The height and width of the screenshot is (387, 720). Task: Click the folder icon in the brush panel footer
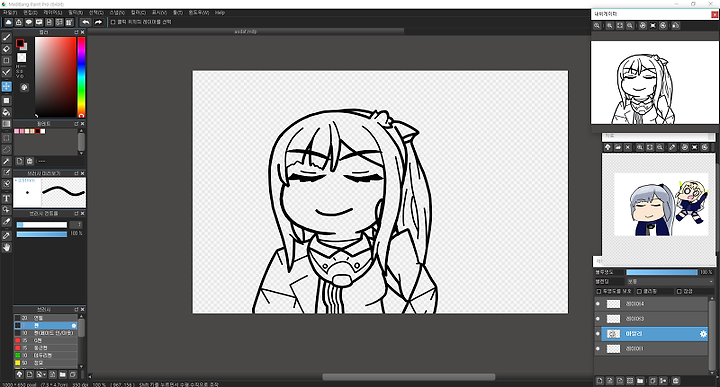[63, 375]
